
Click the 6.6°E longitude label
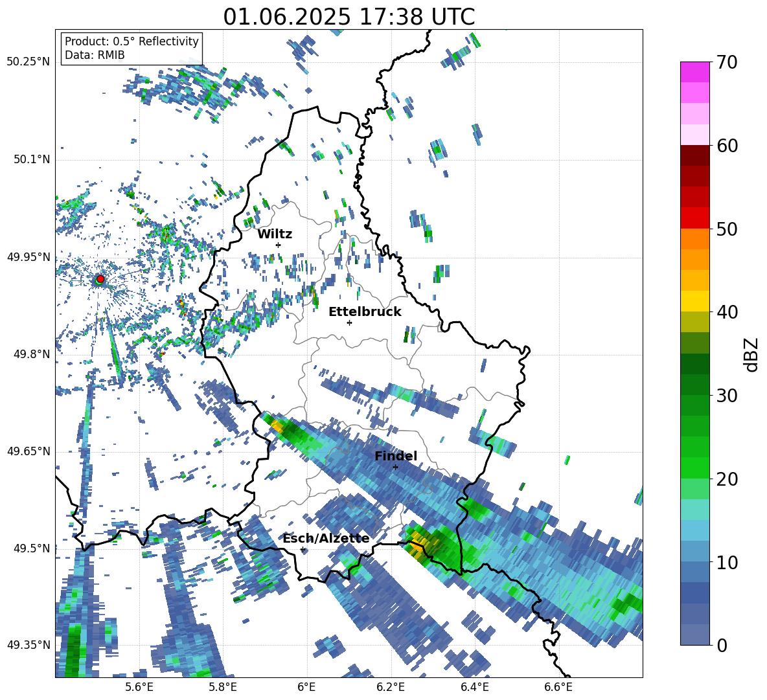[x=558, y=687]
